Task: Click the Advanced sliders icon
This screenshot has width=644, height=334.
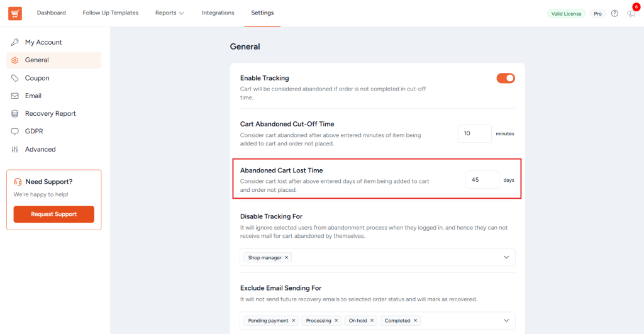Action: coord(15,149)
